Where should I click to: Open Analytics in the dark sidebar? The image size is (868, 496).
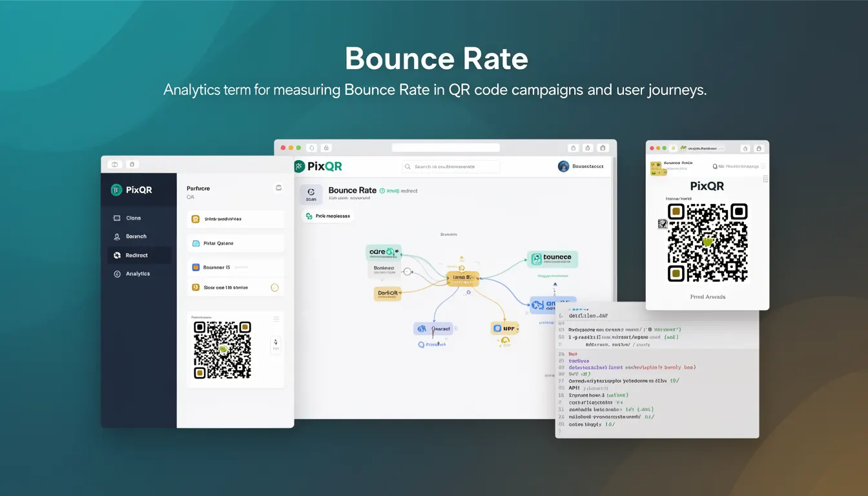(139, 274)
